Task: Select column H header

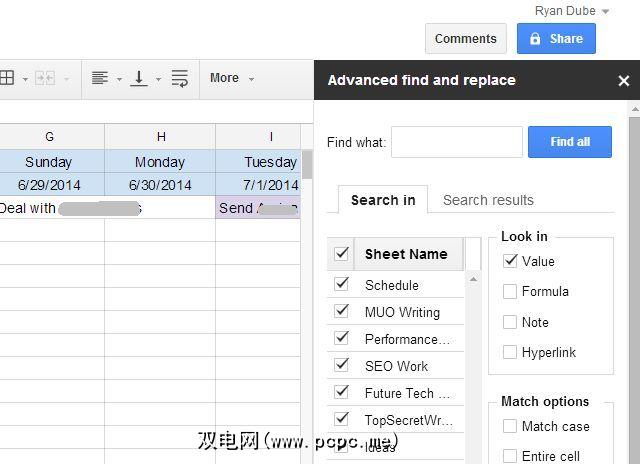Action: click(160, 137)
